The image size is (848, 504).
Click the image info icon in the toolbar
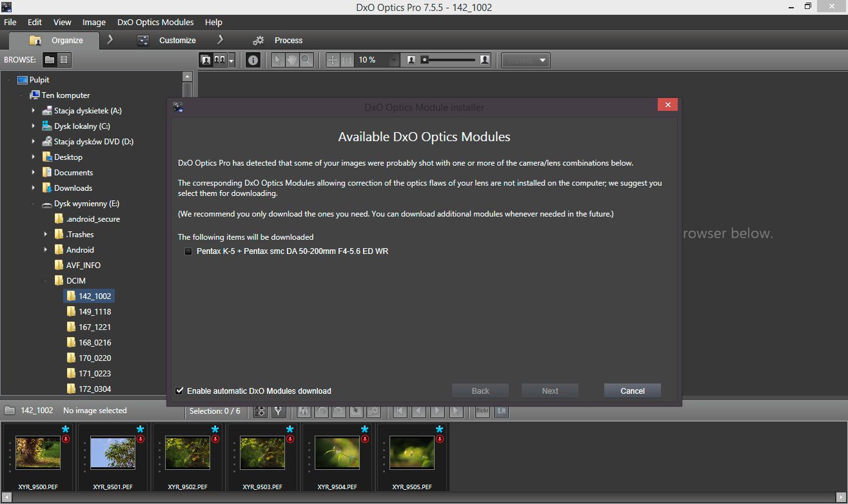(x=253, y=60)
